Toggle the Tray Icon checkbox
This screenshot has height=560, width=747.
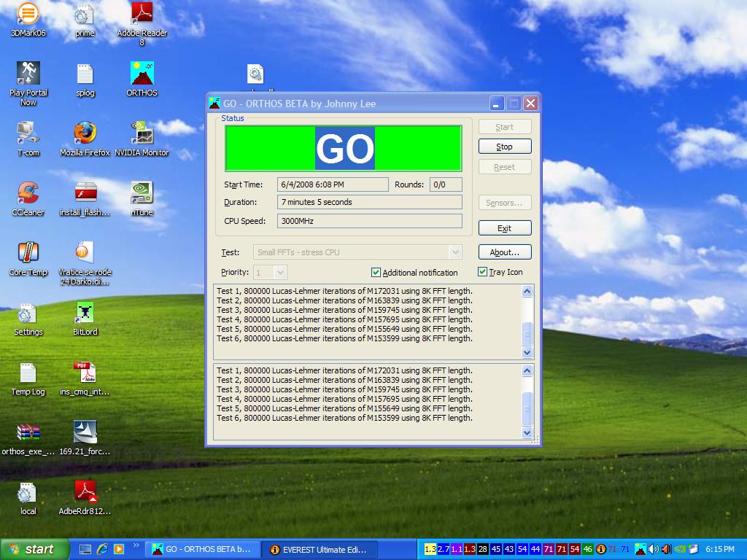click(482, 272)
